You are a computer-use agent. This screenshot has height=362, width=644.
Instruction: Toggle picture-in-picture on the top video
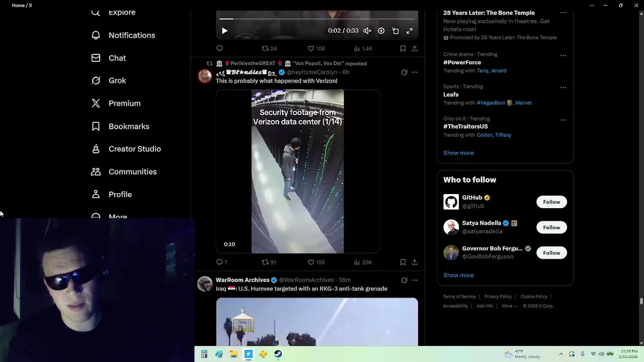click(395, 31)
